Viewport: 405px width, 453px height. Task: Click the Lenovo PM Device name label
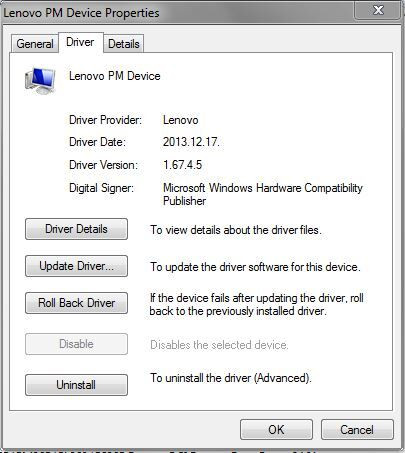[x=115, y=76]
